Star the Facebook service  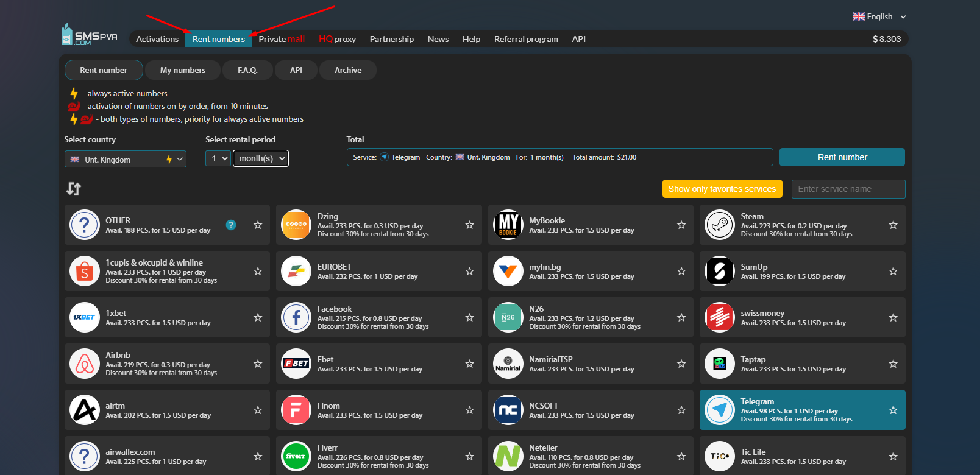(469, 317)
